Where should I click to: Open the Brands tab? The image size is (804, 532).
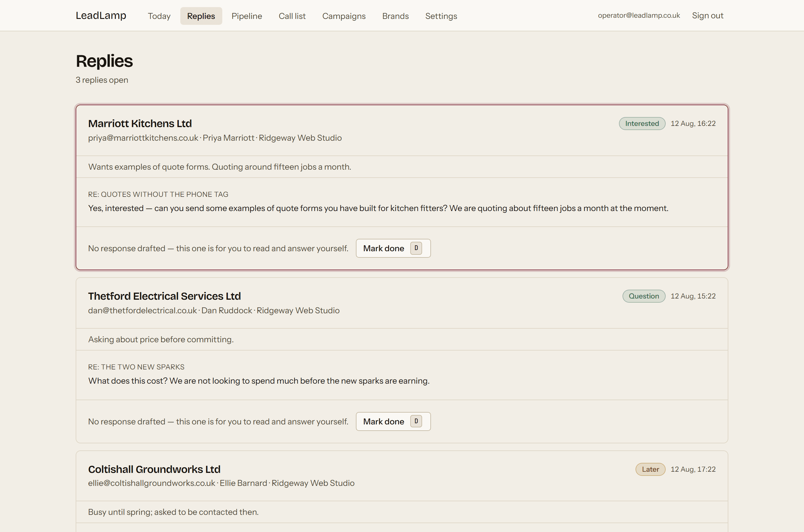coord(395,16)
